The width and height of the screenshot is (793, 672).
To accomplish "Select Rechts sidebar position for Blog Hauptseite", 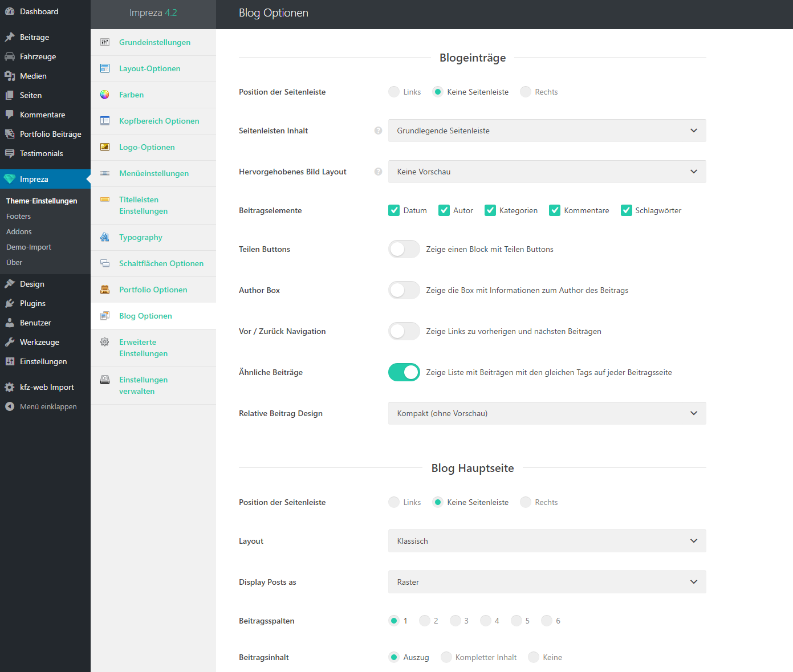I will pos(526,502).
